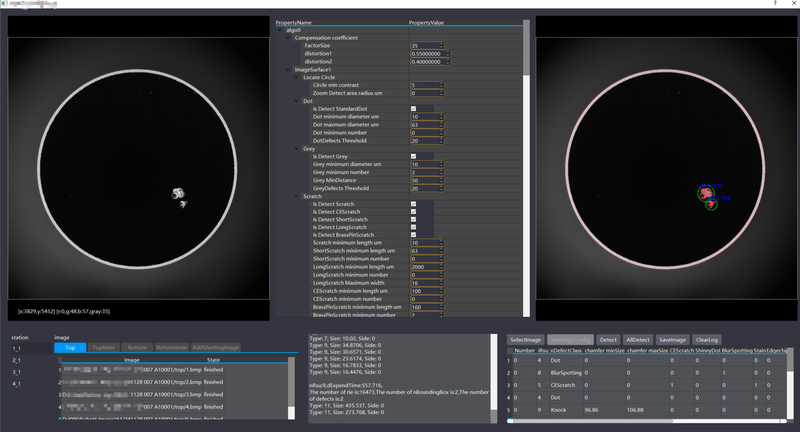This screenshot has width=800, height=432.
Task: Collapse the Compensation coefficient group
Action: point(287,37)
